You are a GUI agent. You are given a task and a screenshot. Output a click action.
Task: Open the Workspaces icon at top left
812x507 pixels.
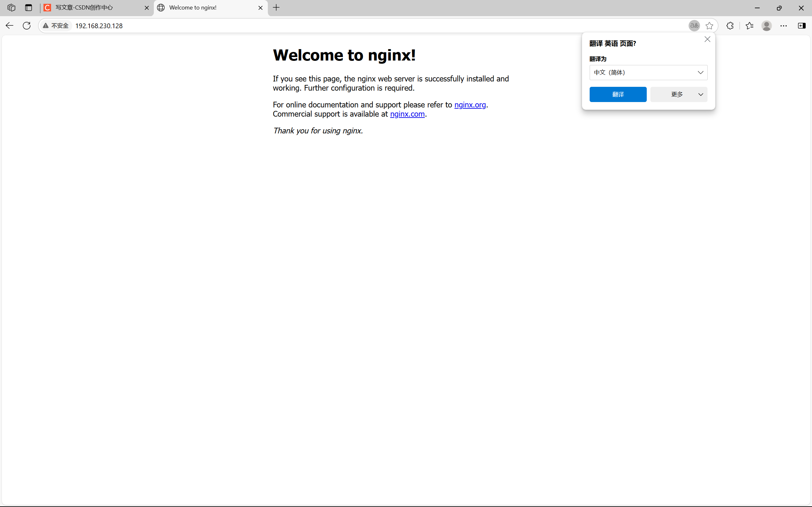[x=11, y=8]
